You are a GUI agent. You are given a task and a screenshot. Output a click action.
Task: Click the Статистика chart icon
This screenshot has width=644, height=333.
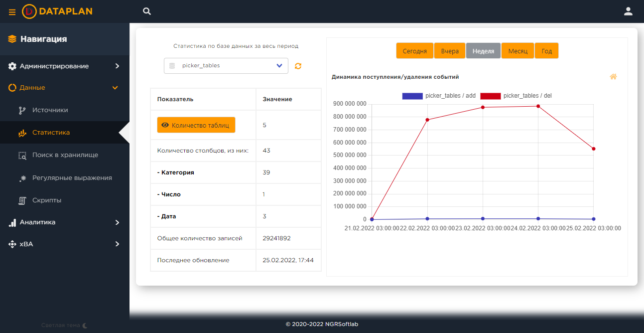[x=22, y=133]
